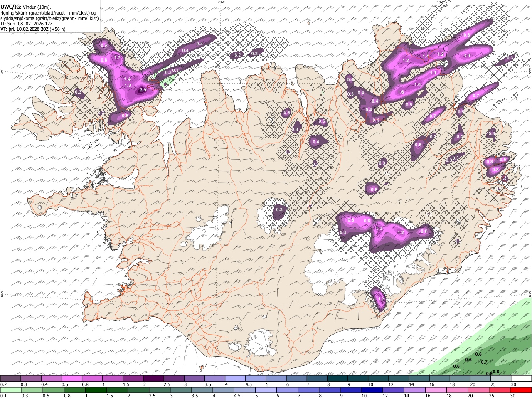Click the snow scale swatch between 0.2 and 0.3
This screenshot has height=399, width=532.
tap(10, 379)
